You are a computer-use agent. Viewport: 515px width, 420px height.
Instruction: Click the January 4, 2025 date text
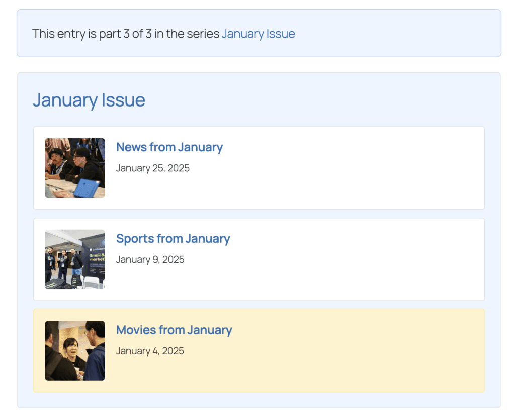click(150, 351)
